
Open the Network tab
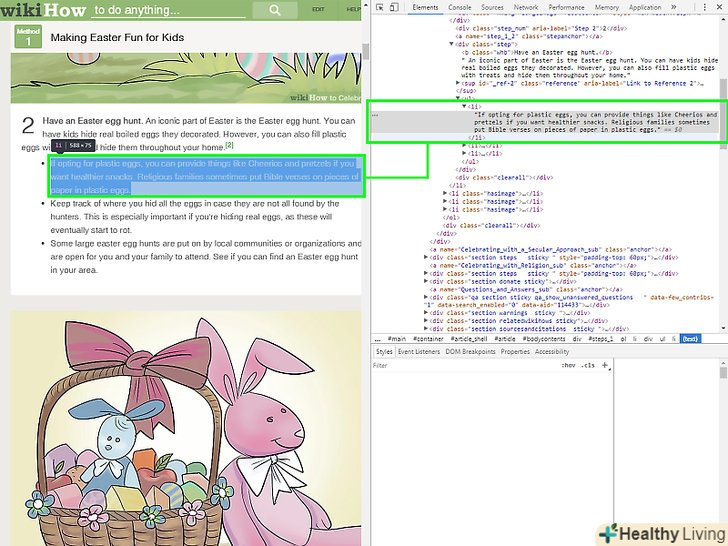[x=525, y=7]
